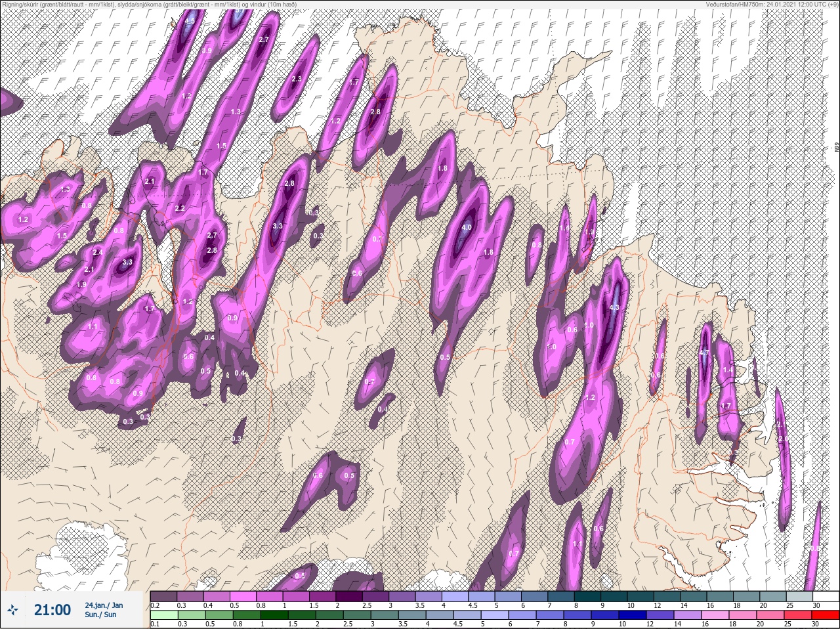
Task: Click the '24.jan./ Jan' date label
Action: pos(104,605)
